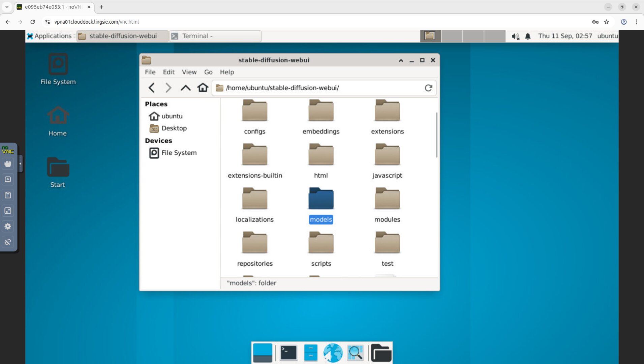Open noVNC settings via the gear icon
The width and height of the screenshot is (644, 364).
(x=8, y=226)
